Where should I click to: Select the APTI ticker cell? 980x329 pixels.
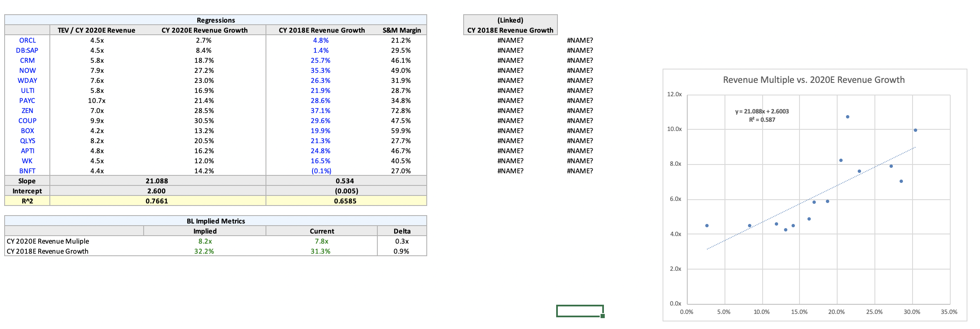pyautogui.click(x=27, y=151)
